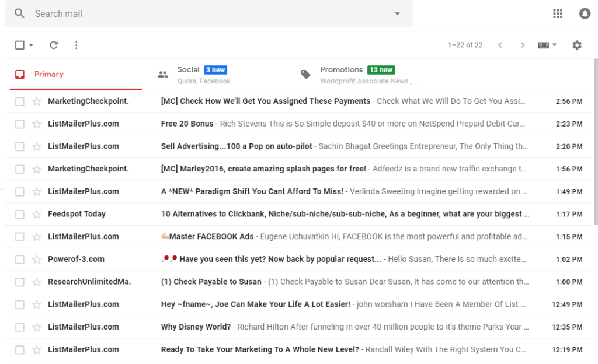Open the Why Disney World email
This screenshot has width=598, height=364.
point(298,327)
